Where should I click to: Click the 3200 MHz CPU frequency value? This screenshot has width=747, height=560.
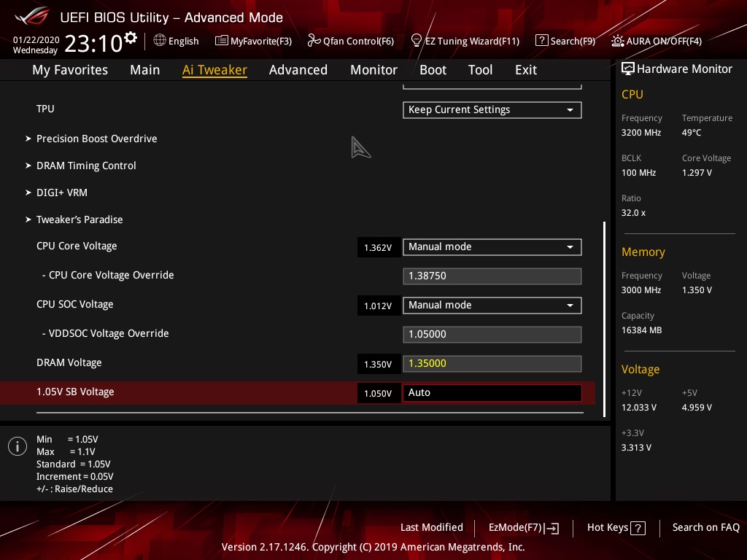tap(641, 133)
